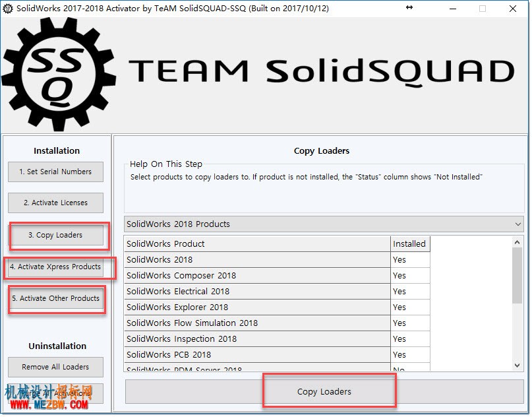This screenshot has height=417, width=532.
Task: Click Yes cell for SolidWorks Electrical 2018
Action: pyautogui.click(x=410, y=292)
